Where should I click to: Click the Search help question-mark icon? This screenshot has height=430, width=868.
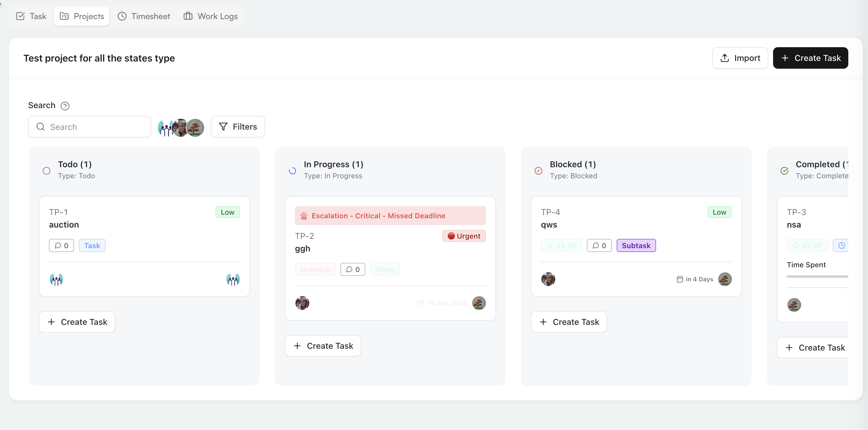point(65,106)
